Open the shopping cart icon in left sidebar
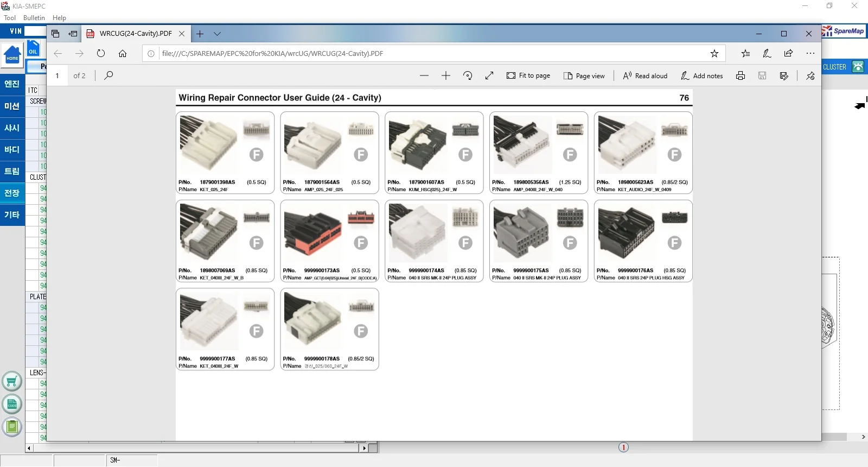The image size is (868, 467). pyautogui.click(x=12, y=382)
